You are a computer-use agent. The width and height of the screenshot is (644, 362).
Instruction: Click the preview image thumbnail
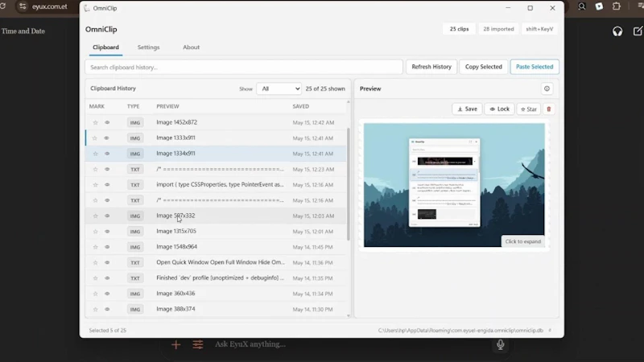coord(454,185)
